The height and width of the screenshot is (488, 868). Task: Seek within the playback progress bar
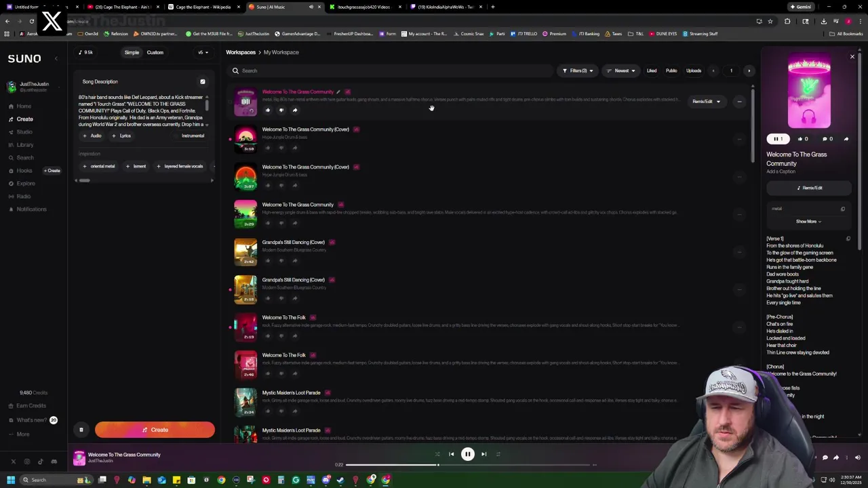coord(469,465)
